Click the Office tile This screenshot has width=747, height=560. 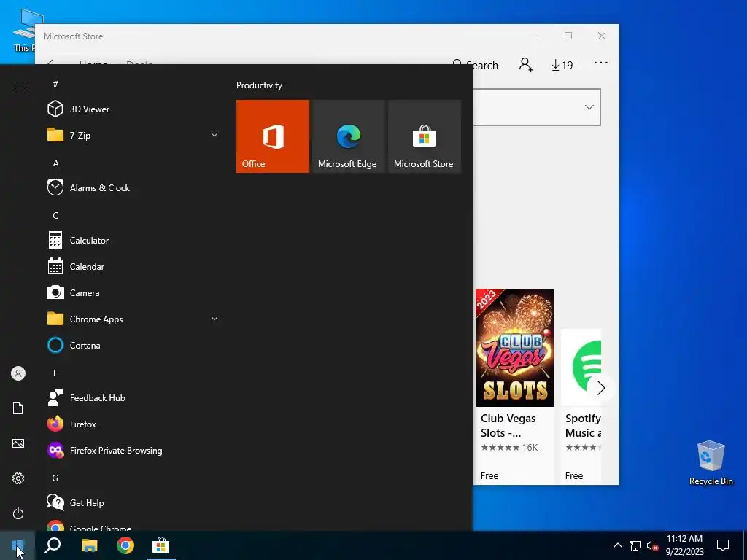pos(273,136)
